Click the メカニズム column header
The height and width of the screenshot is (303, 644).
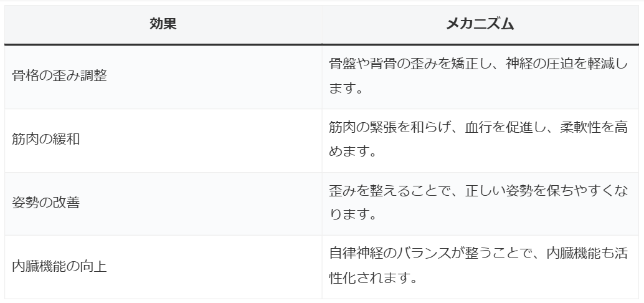pyautogui.click(x=480, y=24)
